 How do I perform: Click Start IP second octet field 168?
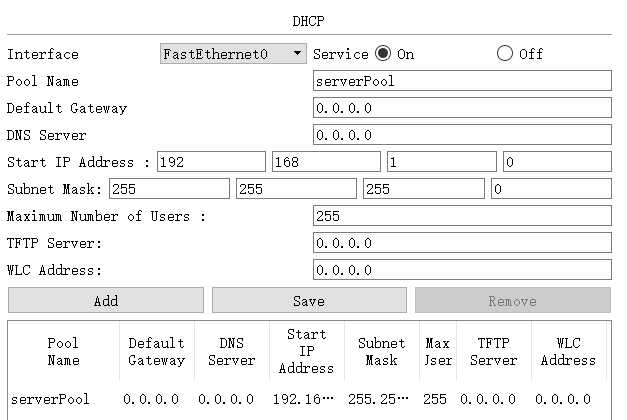click(x=326, y=162)
